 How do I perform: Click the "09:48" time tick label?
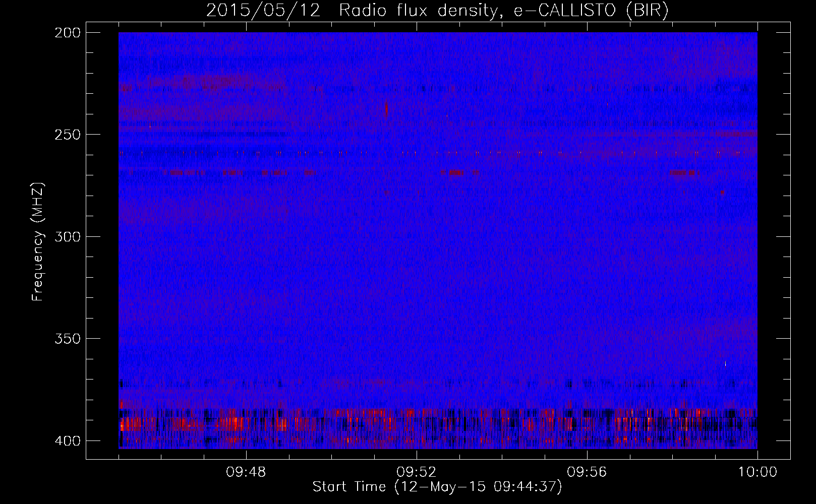click(x=246, y=472)
